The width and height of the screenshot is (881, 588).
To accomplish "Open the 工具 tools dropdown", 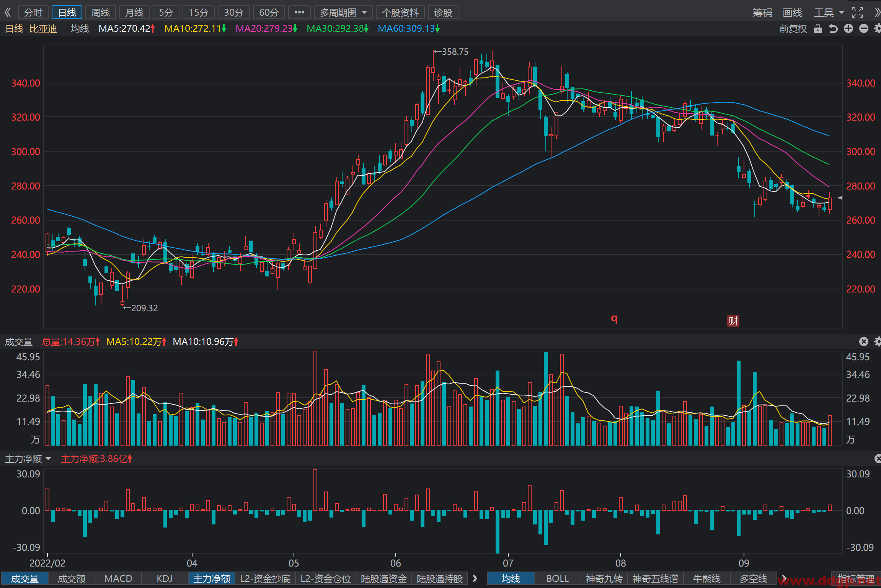I will click(829, 13).
